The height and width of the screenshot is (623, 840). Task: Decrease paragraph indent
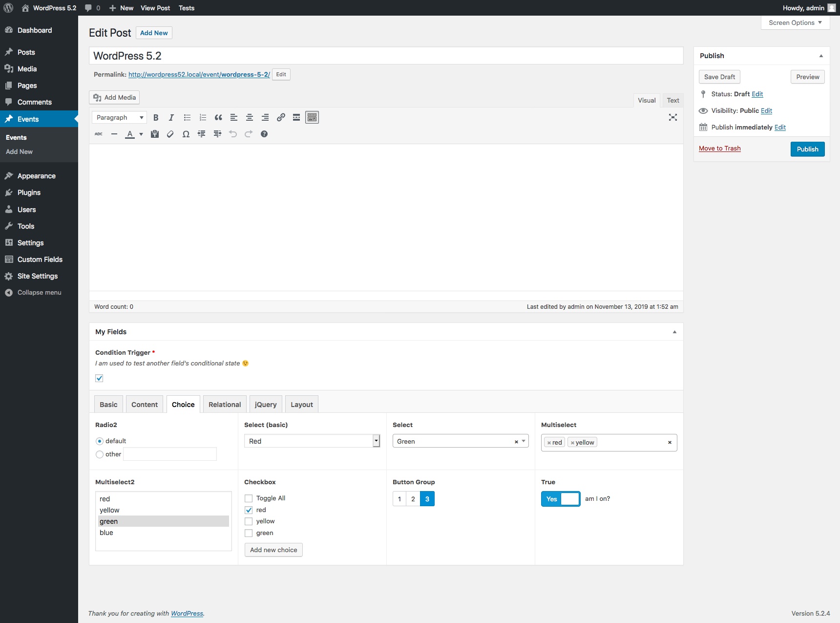(202, 134)
